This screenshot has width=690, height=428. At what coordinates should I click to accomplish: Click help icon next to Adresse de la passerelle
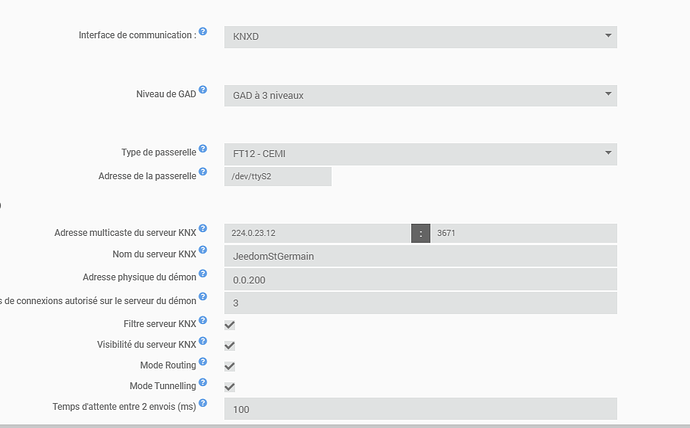point(202,172)
